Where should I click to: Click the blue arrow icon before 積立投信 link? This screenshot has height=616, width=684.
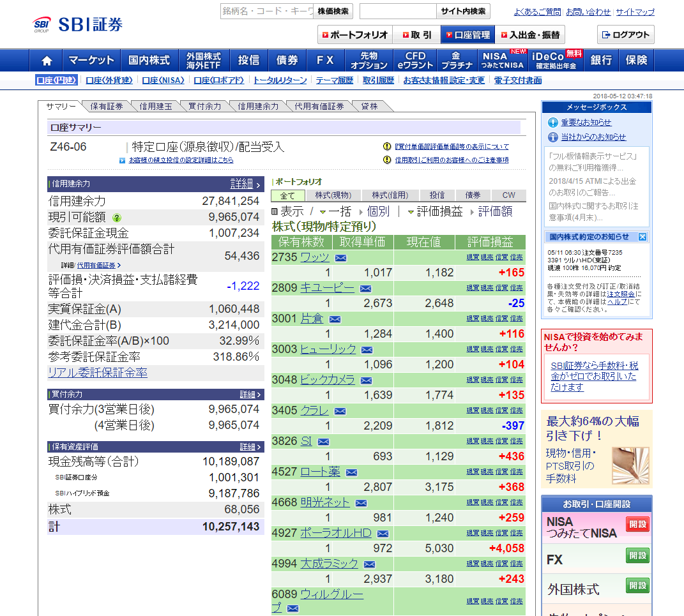coord(123,160)
